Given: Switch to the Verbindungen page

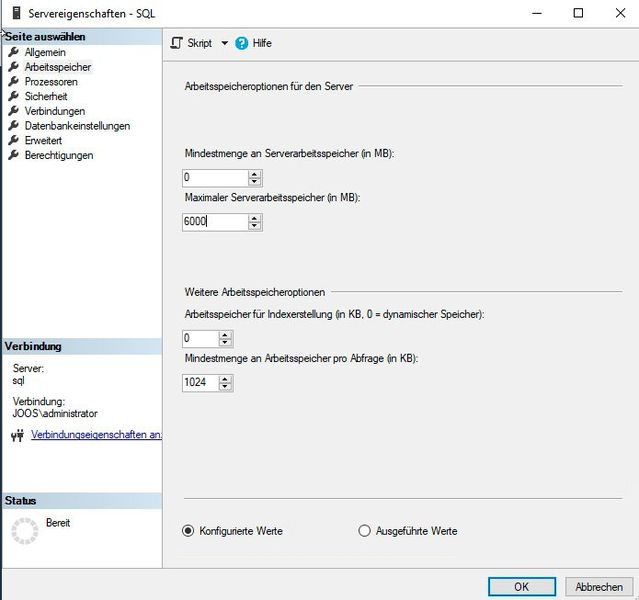Looking at the screenshot, I should point(55,111).
